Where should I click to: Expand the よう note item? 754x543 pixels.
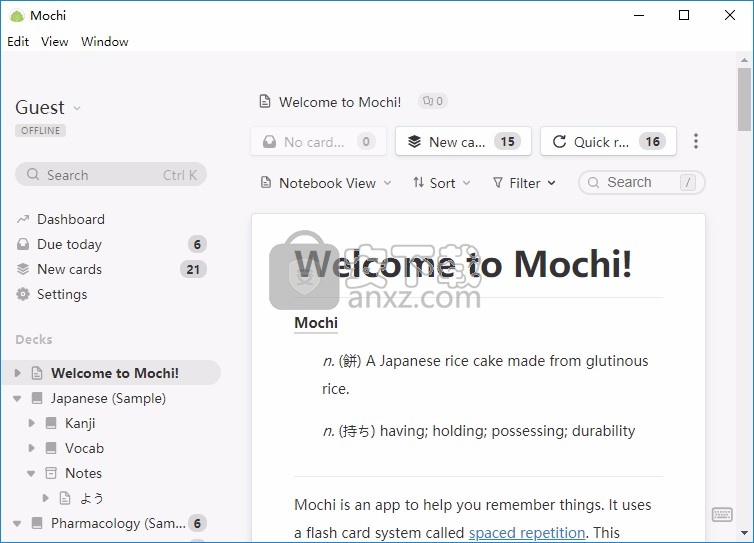pos(46,498)
